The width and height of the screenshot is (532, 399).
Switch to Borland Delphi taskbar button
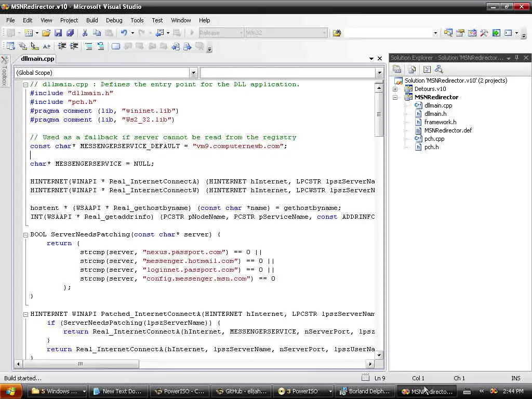(x=365, y=392)
